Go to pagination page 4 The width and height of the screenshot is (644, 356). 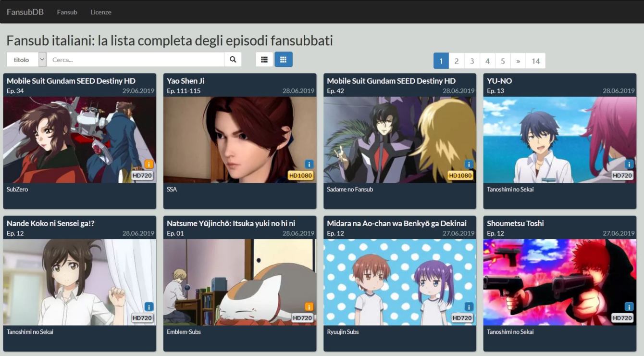click(x=487, y=61)
